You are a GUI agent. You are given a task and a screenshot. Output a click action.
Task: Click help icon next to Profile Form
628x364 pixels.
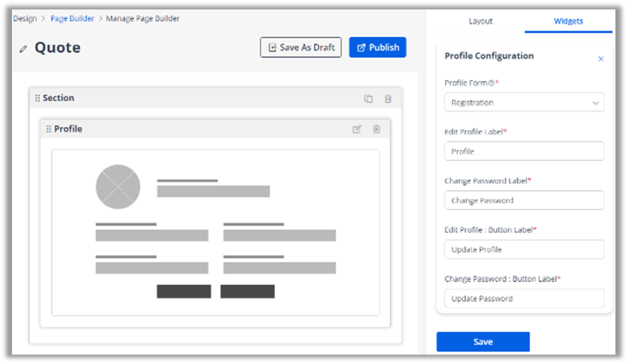click(x=491, y=83)
